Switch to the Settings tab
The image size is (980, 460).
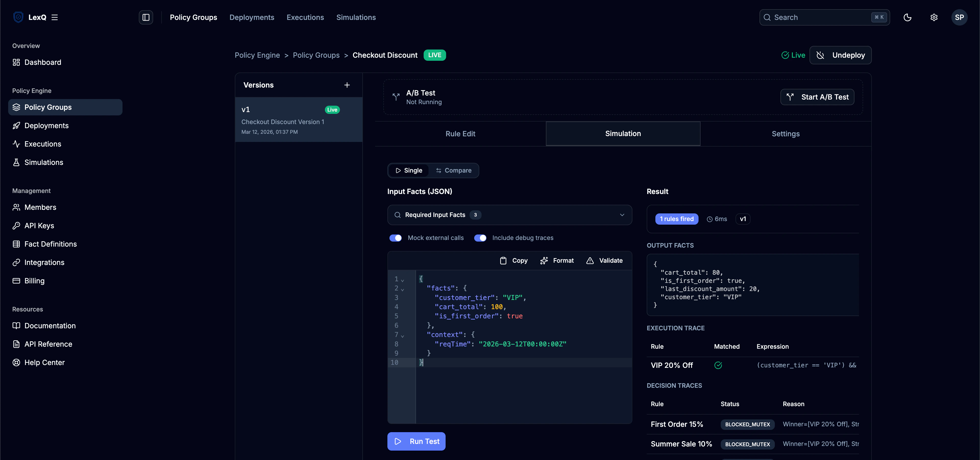click(x=785, y=134)
